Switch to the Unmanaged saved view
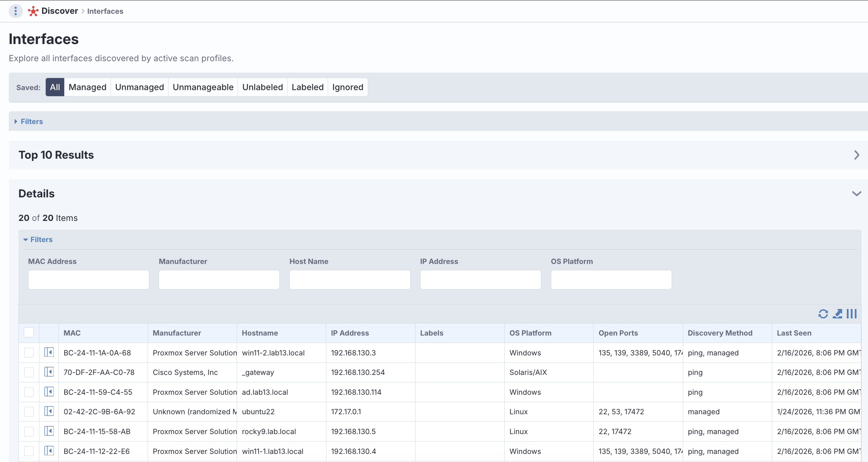Image resolution: width=868 pixels, height=462 pixels. [x=140, y=87]
